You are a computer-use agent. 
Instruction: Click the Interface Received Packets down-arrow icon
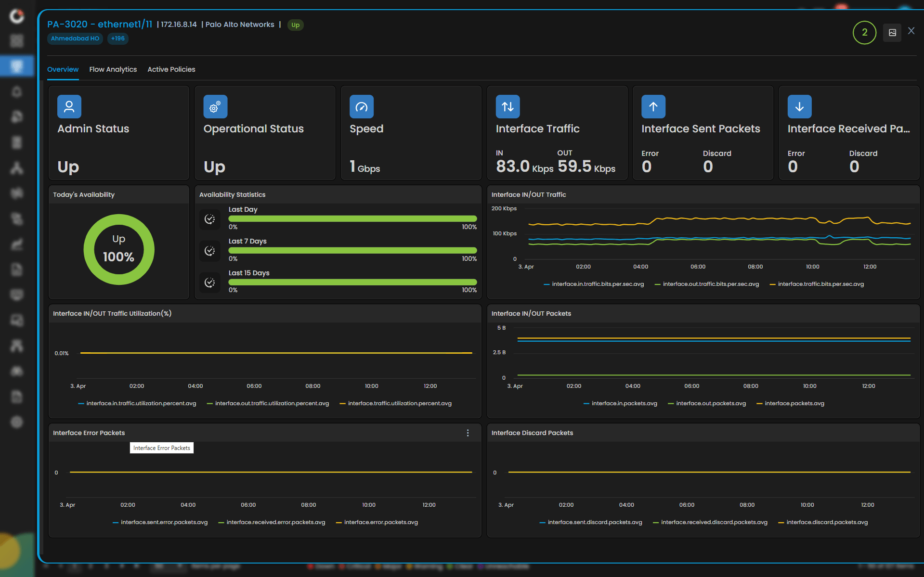click(799, 106)
